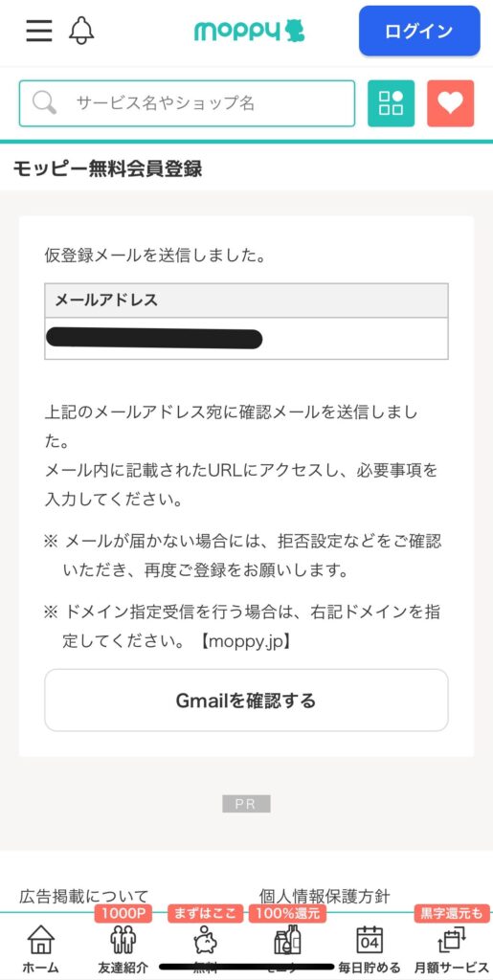Open the hamburger menu icon

(x=38, y=30)
